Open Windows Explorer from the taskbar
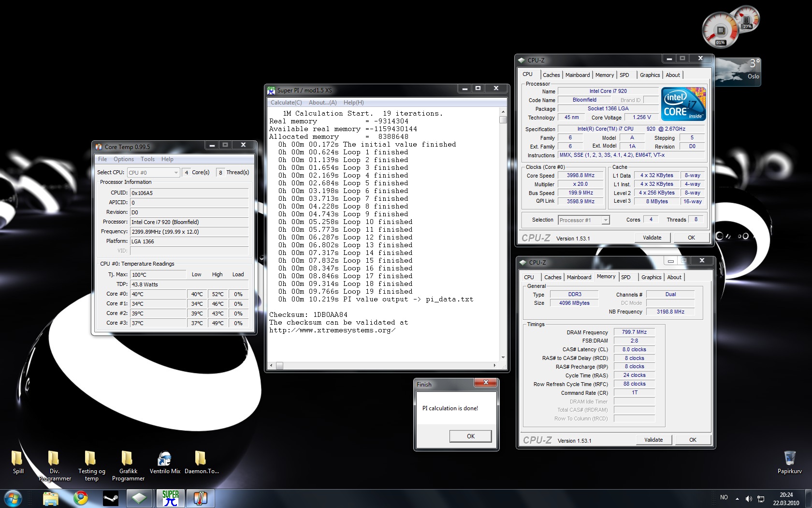The image size is (812, 508). tap(51, 498)
